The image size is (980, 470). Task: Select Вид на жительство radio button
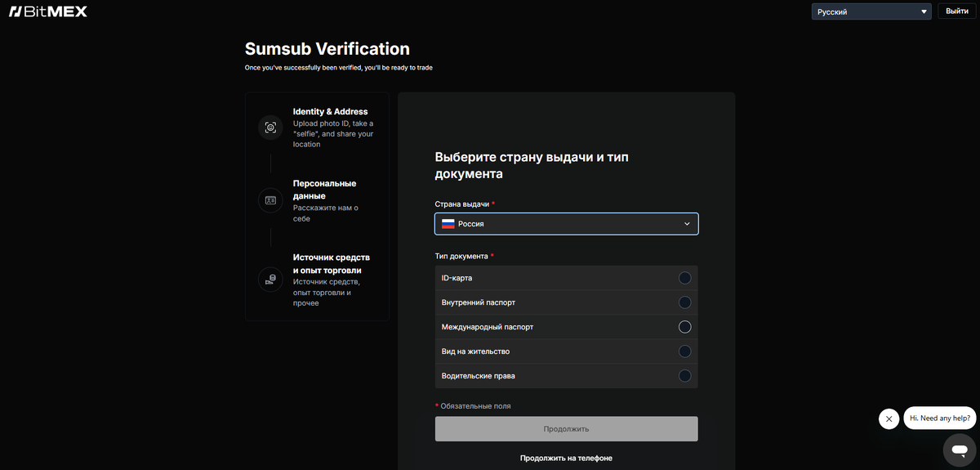click(684, 351)
